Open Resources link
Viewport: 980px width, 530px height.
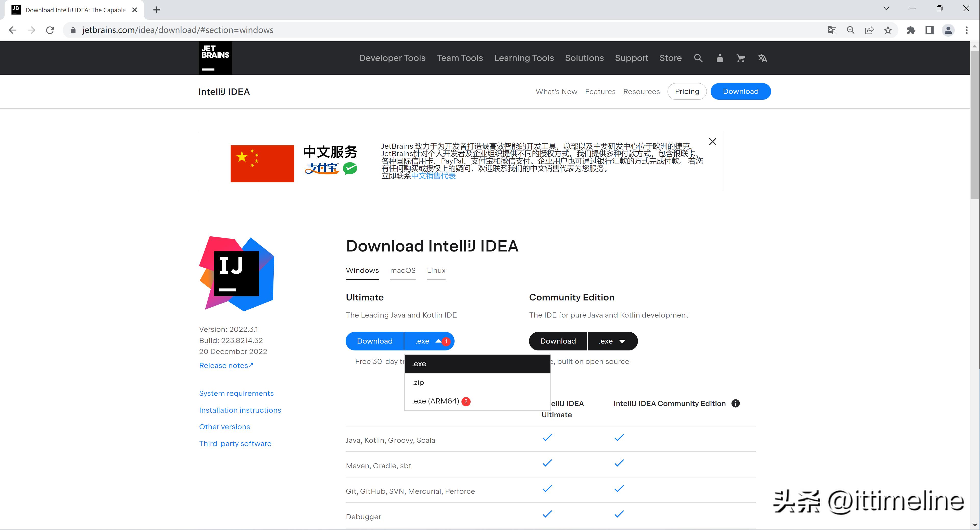pos(642,92)
